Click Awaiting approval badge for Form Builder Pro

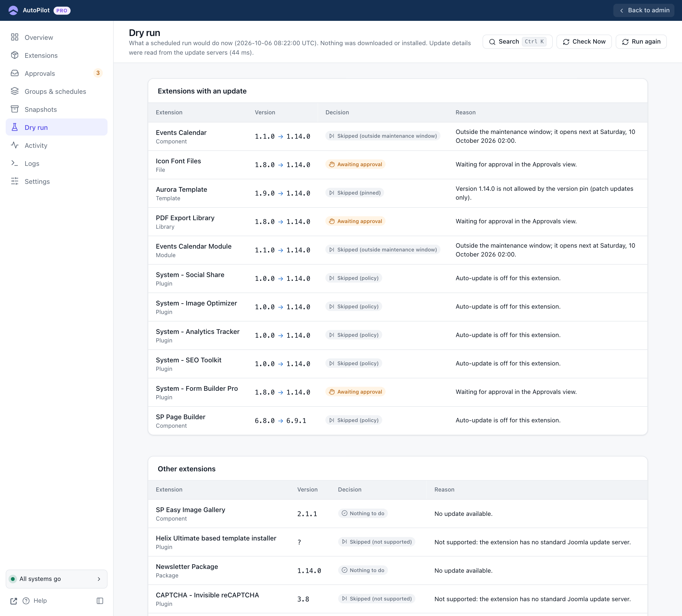(355, 392)
